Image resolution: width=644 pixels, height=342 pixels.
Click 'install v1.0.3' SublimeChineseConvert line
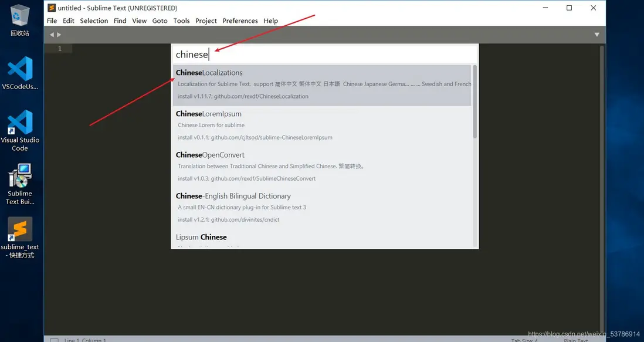(246, 178)
